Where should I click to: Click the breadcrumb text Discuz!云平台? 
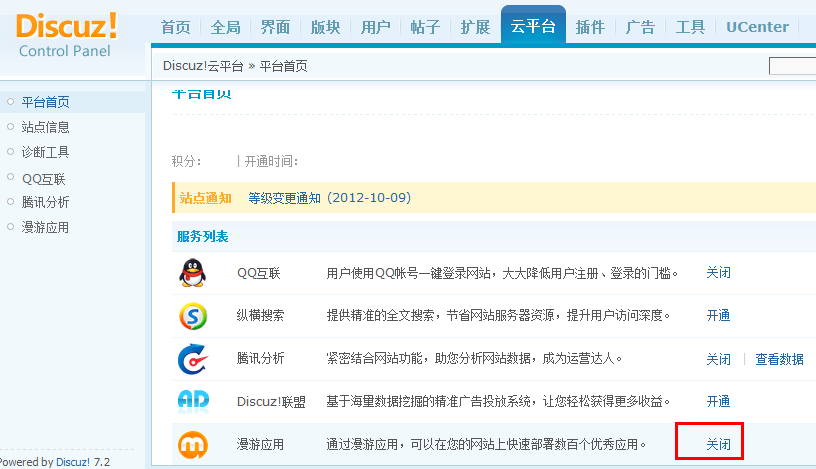(203, 66)
